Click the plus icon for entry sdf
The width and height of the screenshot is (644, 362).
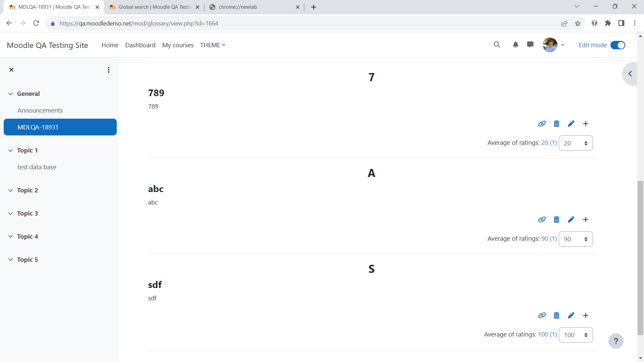click(x=586, y=315)
